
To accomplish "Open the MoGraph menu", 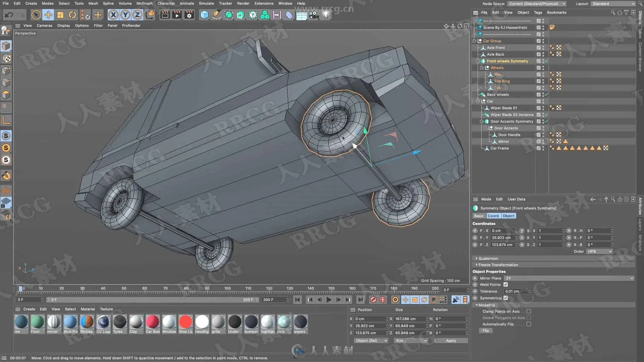I will [144, 3].
